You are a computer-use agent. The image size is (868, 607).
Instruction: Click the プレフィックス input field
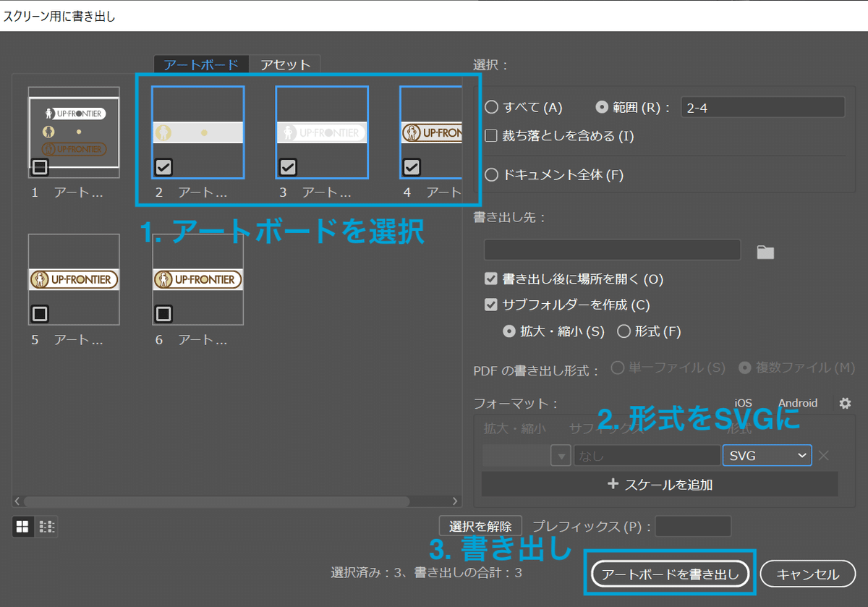tap(693, 527)
